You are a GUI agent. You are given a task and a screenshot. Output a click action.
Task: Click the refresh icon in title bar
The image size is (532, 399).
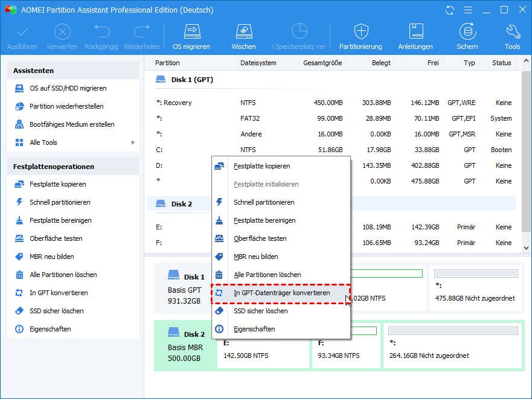tap(450, 10)
